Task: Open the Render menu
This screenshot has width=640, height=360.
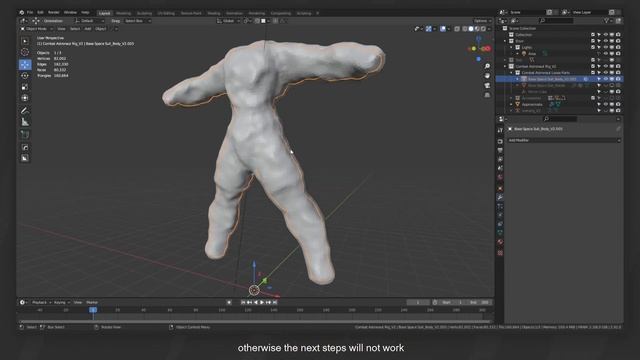Action: 53,13
